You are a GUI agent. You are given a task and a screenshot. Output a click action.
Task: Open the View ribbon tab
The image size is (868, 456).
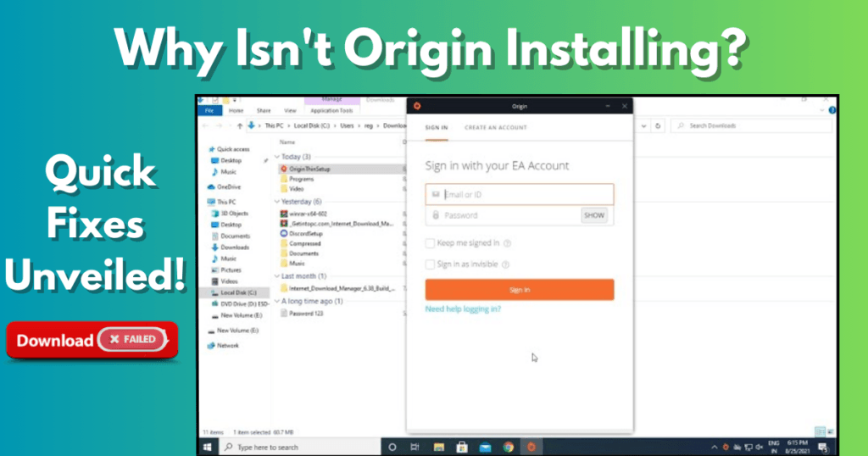point(290,111)
